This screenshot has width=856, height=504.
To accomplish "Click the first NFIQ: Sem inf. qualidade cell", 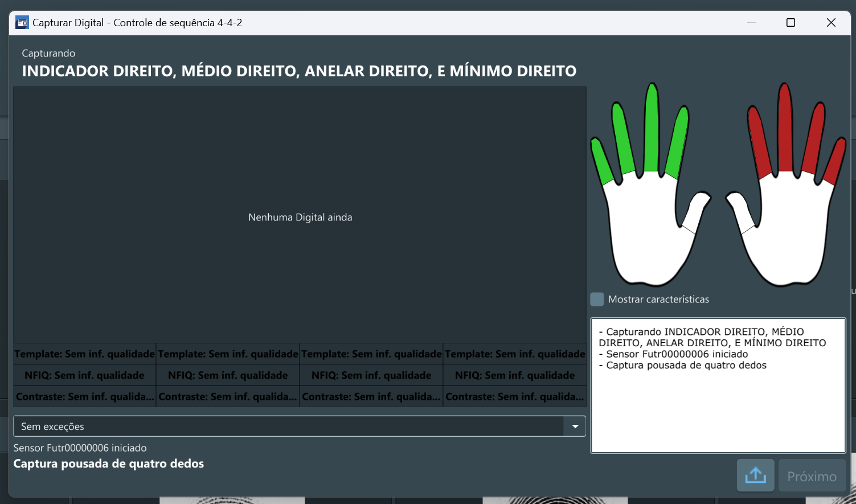I will [85, 375].
